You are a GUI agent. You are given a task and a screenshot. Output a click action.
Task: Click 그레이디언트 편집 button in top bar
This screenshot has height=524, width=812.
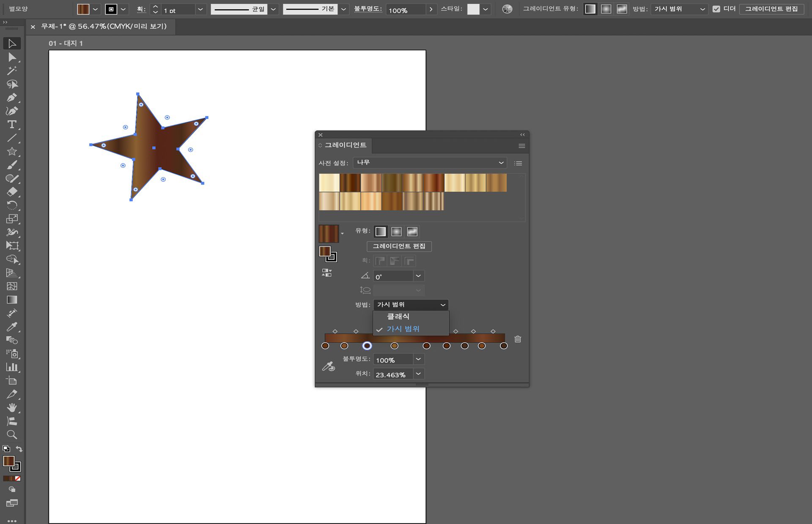coord(771,9)
